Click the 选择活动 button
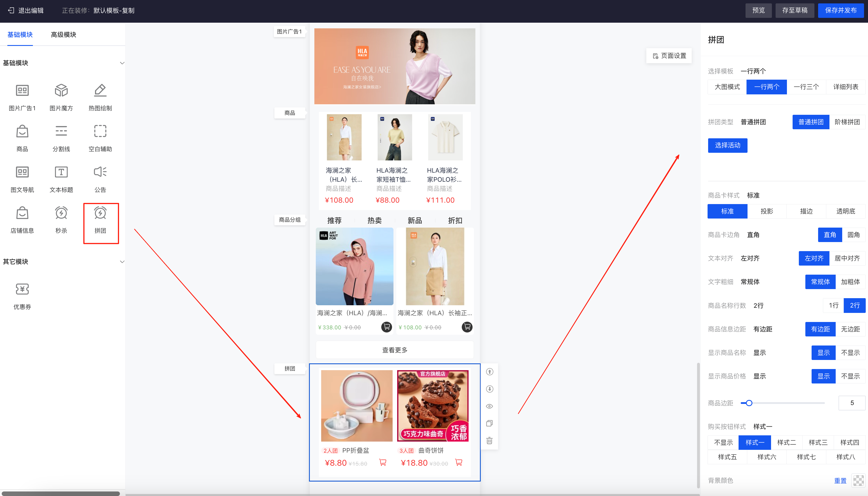 727,145
